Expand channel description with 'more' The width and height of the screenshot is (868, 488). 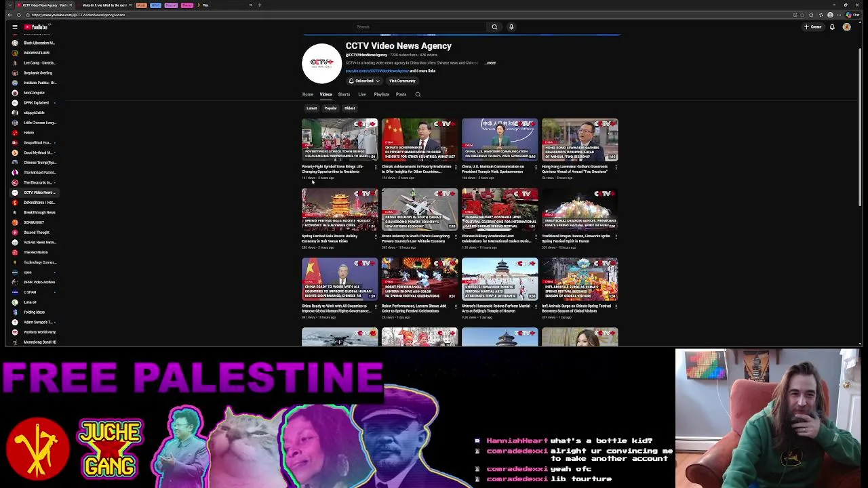pos(491,63)
